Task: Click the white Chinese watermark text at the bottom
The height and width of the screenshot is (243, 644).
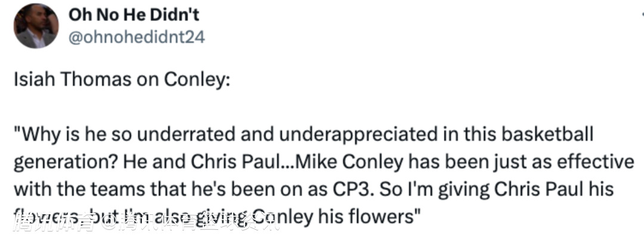Action: tap(146, 223)
